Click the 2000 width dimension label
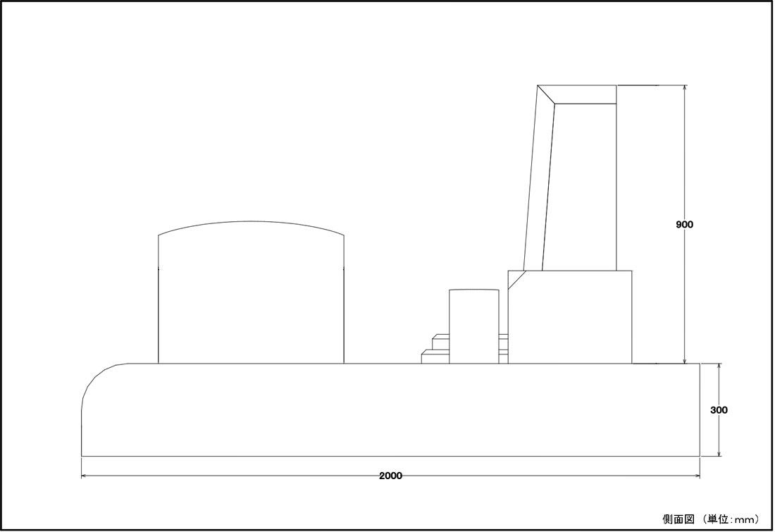 click(x=390, y=476)
